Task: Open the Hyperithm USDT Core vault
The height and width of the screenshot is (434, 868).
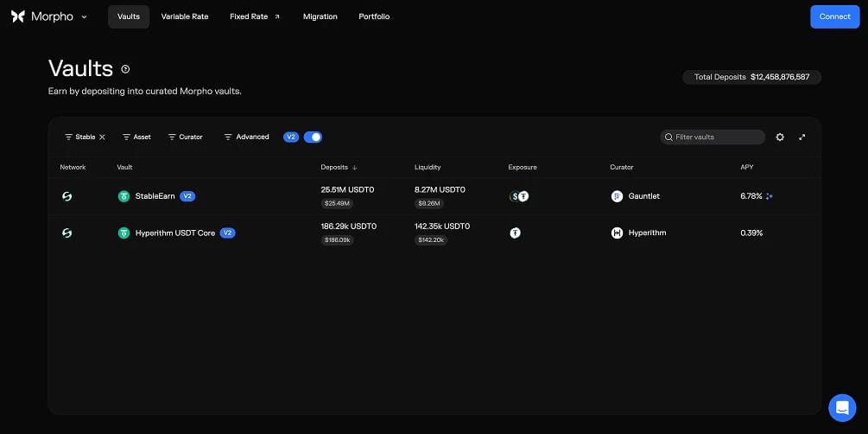Action: (x=175, y=233)
